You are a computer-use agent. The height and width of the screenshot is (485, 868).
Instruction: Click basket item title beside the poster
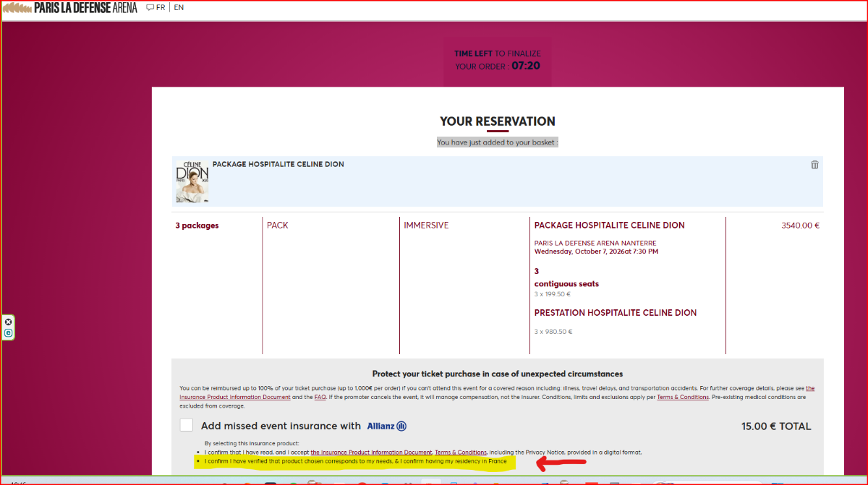click(278, 165)
